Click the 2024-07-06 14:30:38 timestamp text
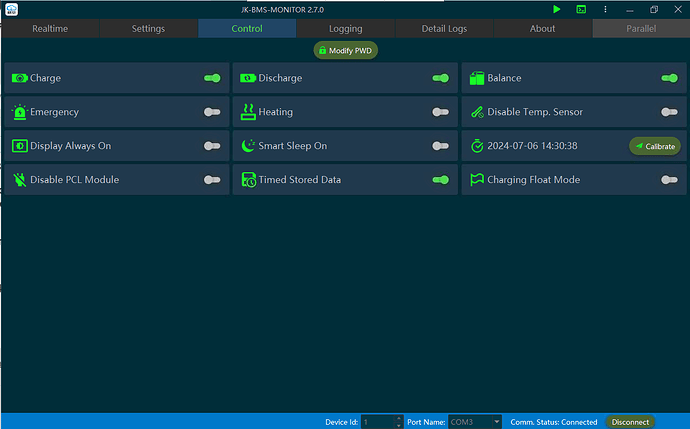This screenshot has height=429, width=690. pos(532,146)
